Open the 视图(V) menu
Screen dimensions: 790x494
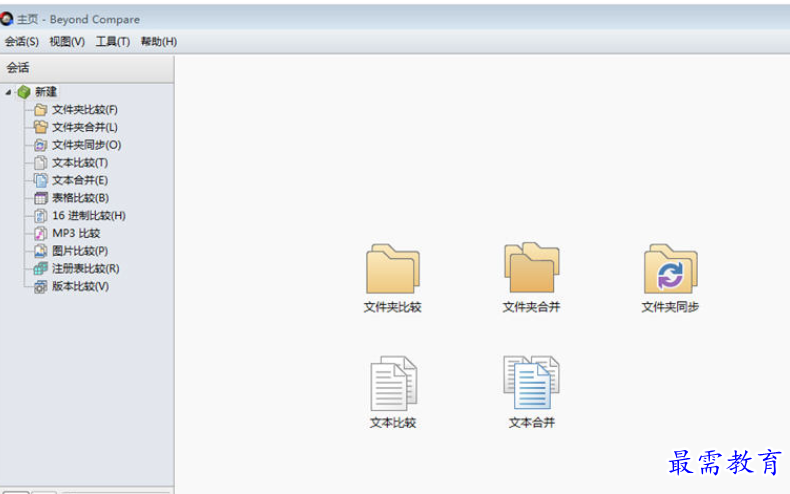pyautogui.click(x=67, y=41)
